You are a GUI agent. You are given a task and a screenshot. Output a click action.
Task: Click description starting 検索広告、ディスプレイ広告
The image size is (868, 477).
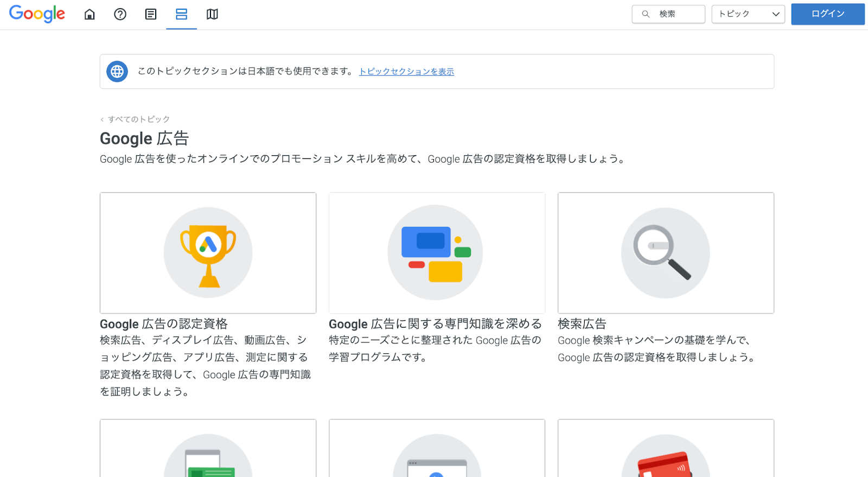(206, 366)
